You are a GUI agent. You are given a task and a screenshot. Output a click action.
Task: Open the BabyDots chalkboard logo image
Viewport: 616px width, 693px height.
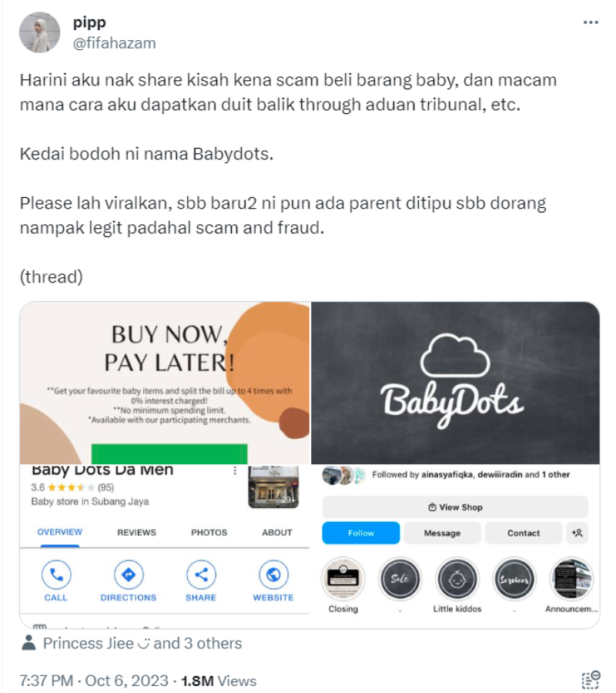point(455,383)
